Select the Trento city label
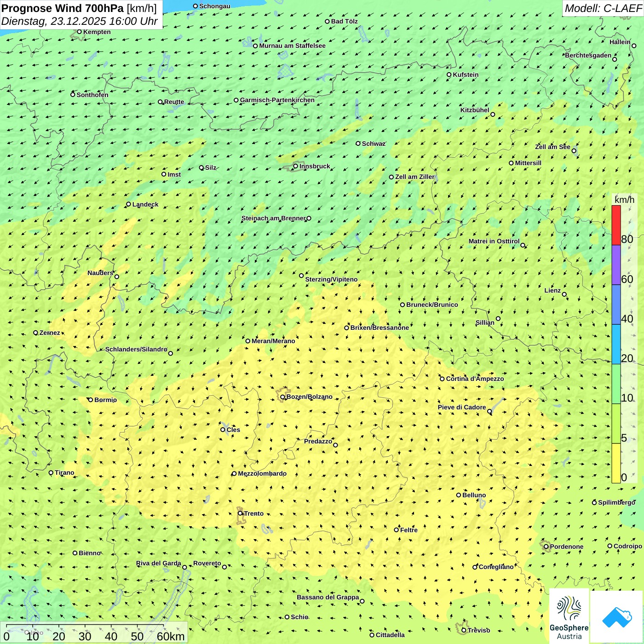This screenshot has height=644, width=644. point(254,513)
